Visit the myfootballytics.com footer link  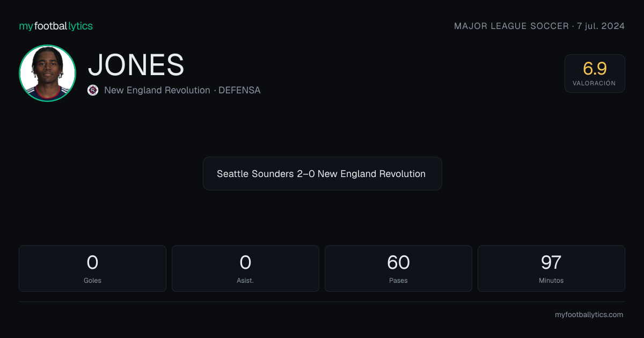[x=589, y=315]
